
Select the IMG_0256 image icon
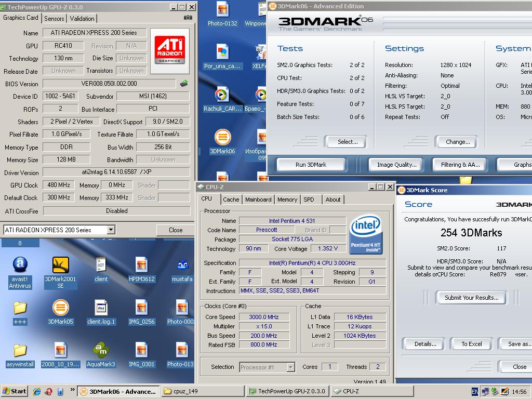click(141, 312)
